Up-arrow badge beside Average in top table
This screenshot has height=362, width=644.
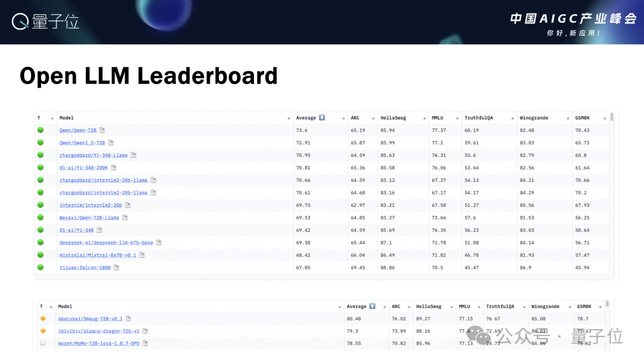(322, 117)
